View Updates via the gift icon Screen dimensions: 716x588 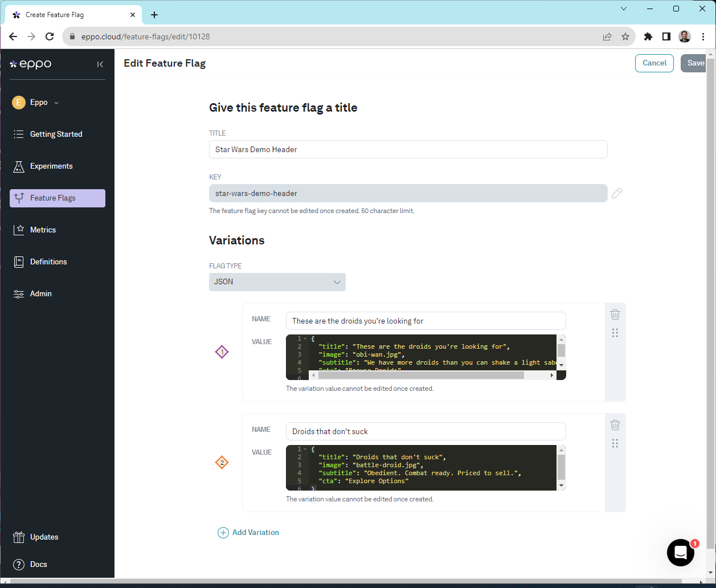(x=44, y=537)
